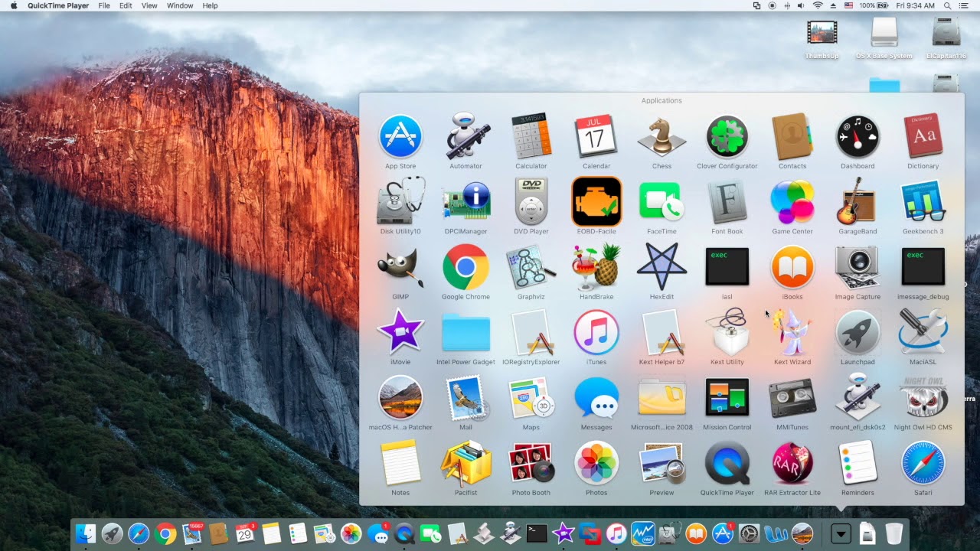Open the macOS High Sierra Patcher
Screen dimensions: 980x551
(400, 398)
